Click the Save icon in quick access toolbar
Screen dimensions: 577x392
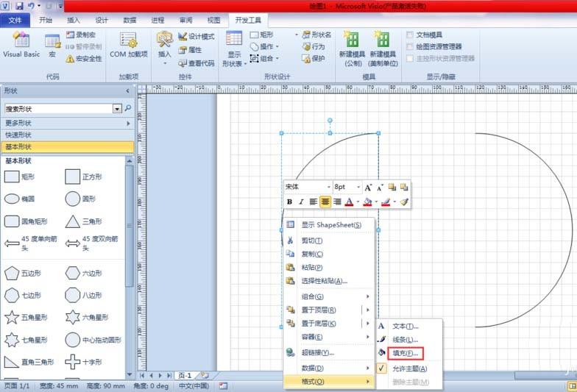point(19,6)
